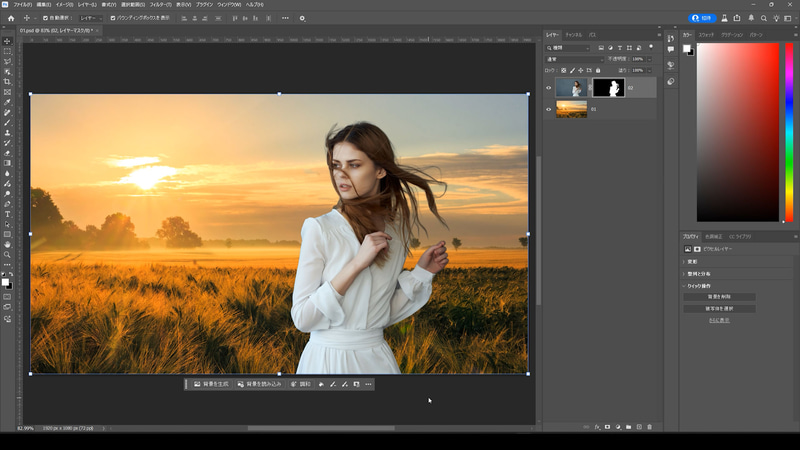Image resolution: width=800 pixels, height=450 pixels.
Task: Hide layer 02 with the eye icon
Action: click(x=549, y=88)
